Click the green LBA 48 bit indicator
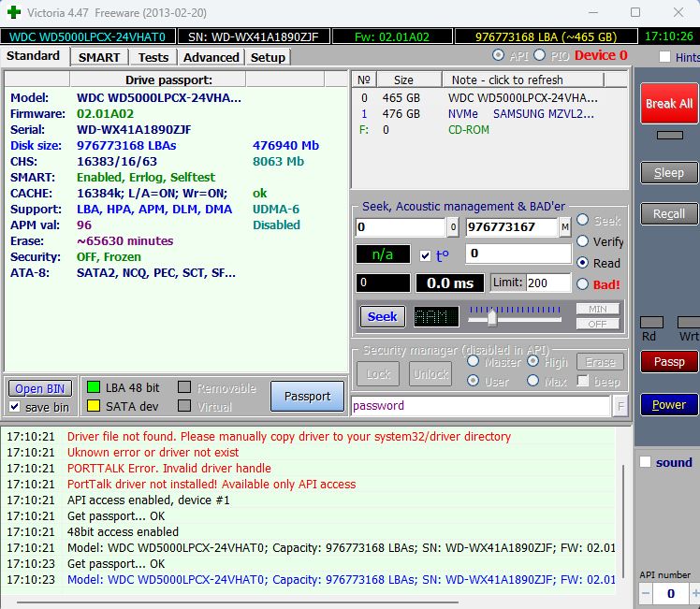 point(94,387)
